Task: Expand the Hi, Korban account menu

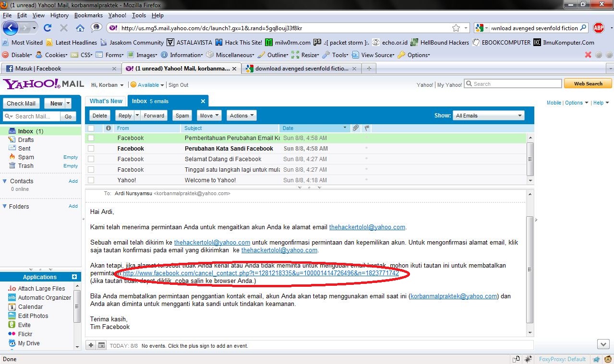Action: click(x=108, y=85)
